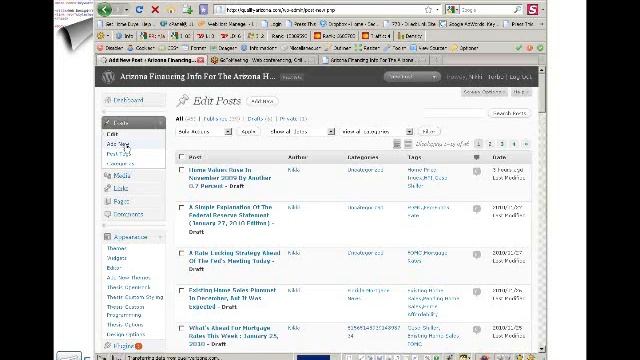Click the Pages icon in the sidebar

tap(108, 201)
